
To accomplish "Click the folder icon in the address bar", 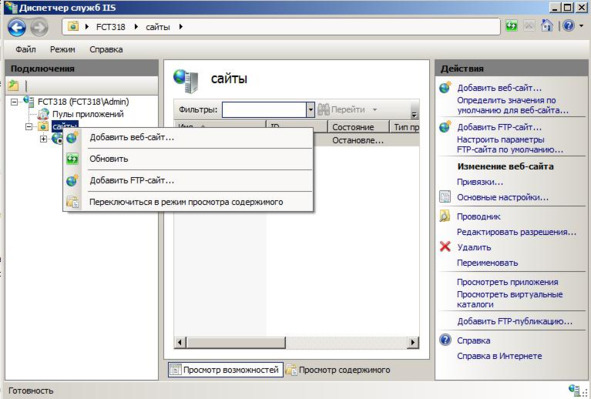I will (73, 26).
